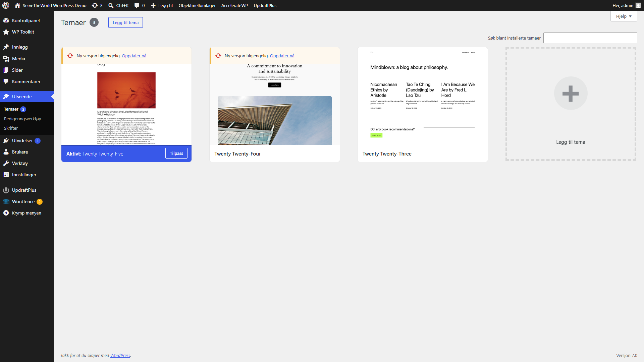Click the Twenty Twenty-Four theme name
The width and height of the screenshot is (644, 362).
[237, 154]
